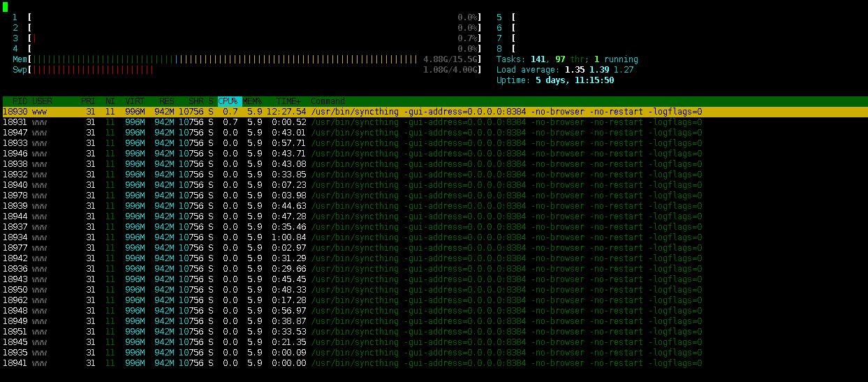
Task: Click the 4.88G/15.5G memory value
Action: [x=451, y=59]
